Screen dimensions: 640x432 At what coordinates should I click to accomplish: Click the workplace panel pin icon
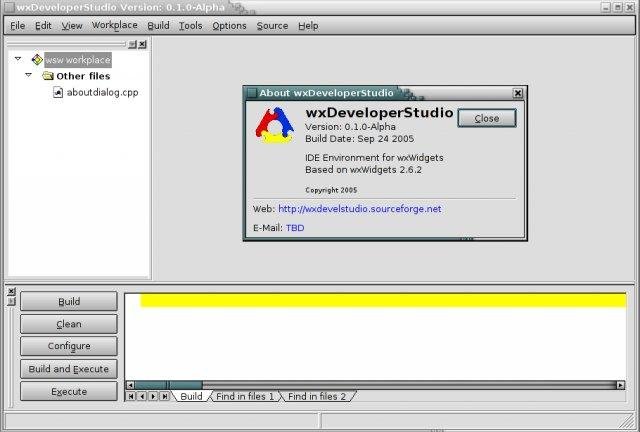pos(133,44)
